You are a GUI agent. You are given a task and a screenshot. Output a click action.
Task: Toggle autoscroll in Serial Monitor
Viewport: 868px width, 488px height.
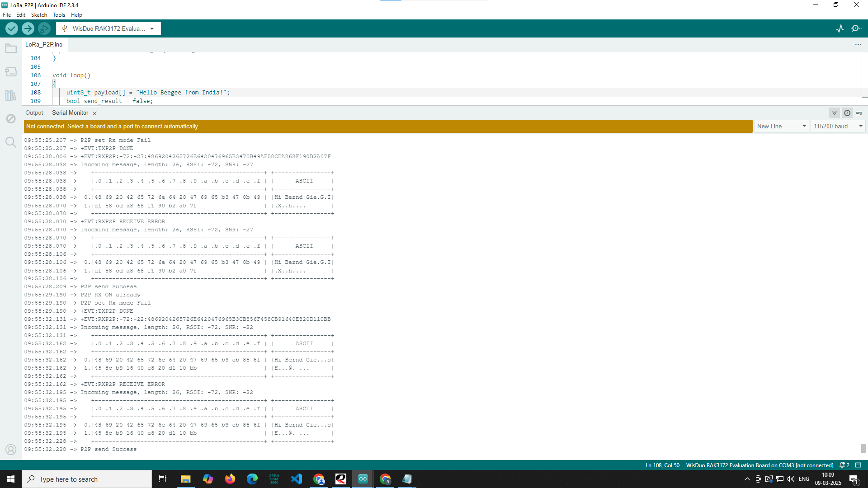[835, 113]
